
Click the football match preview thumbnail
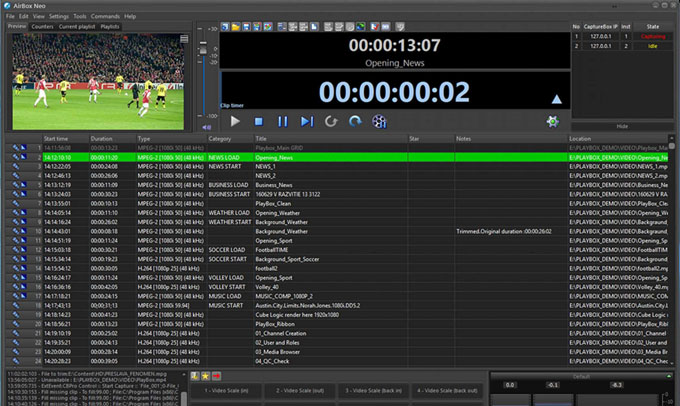click(x=98, y=82)
